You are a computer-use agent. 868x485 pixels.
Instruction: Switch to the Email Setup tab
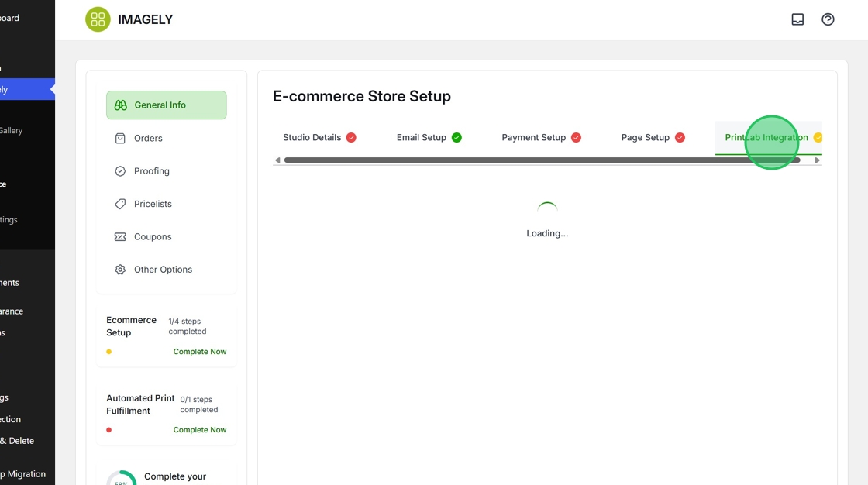pos(429,137)
